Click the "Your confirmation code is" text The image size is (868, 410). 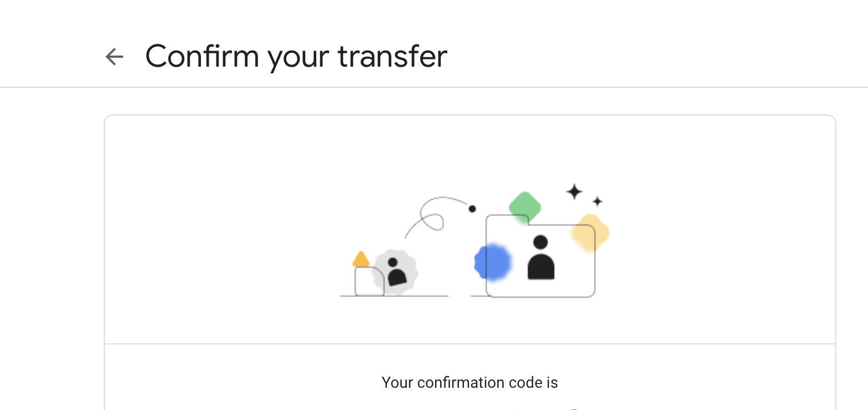pos(470,383)
